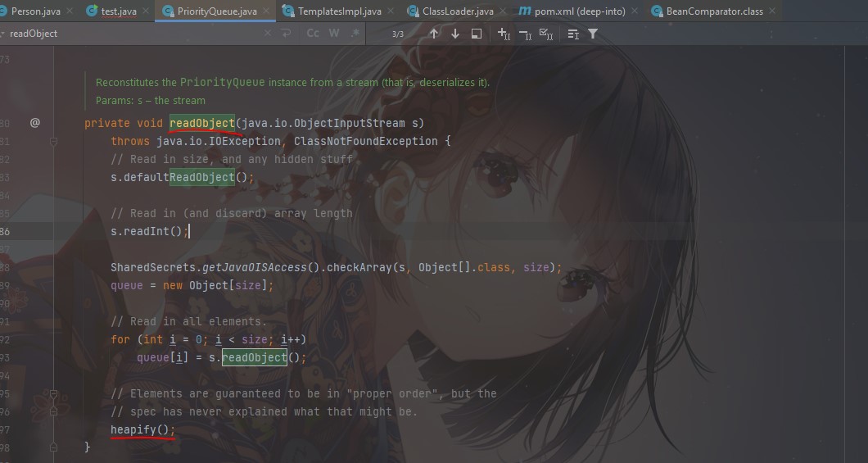Viewport: 868px width, 463px height.
Task: Click "queue = new Object[size]" line
Action: 192,285
